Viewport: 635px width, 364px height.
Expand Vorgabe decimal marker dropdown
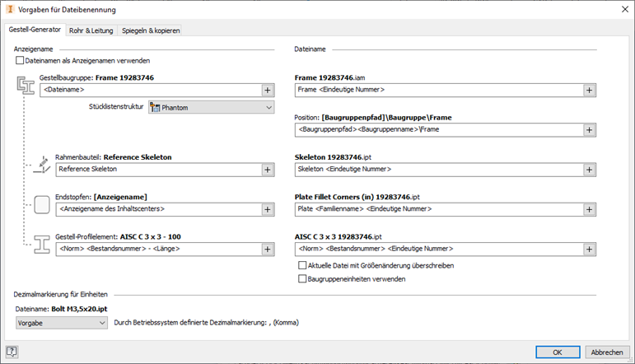coord(62,323)
